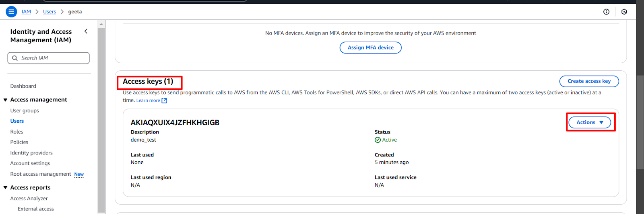This screenshot has width=644, height=214.
Task: Click the geeta breadcrumb text
Action: click(x=75, y=12)
